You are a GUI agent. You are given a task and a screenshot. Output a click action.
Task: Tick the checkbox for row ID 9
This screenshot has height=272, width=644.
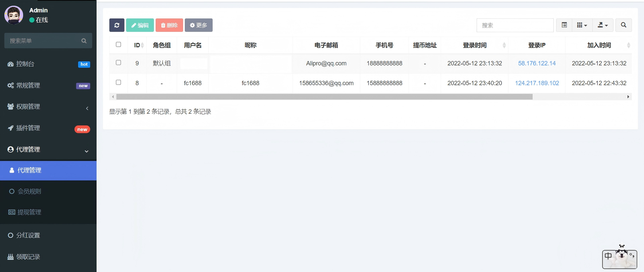pyautogui.click(x=118, y=63)
